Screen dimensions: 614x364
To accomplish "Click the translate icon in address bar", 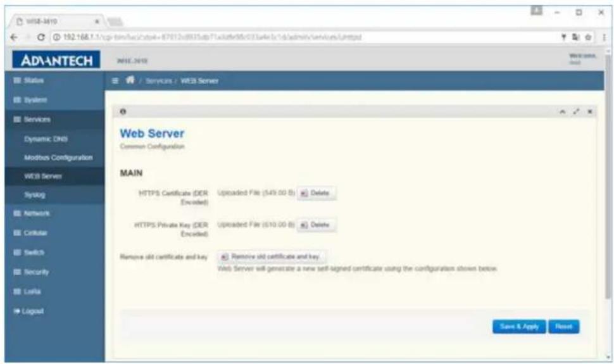I will pyautogui.click(x=575, y=37).
